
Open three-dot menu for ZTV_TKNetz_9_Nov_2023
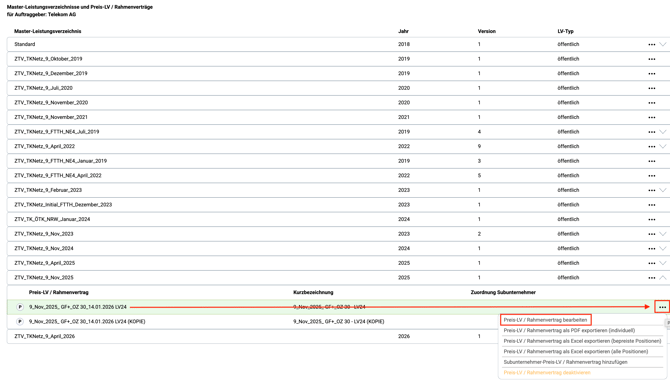(651, 234)
